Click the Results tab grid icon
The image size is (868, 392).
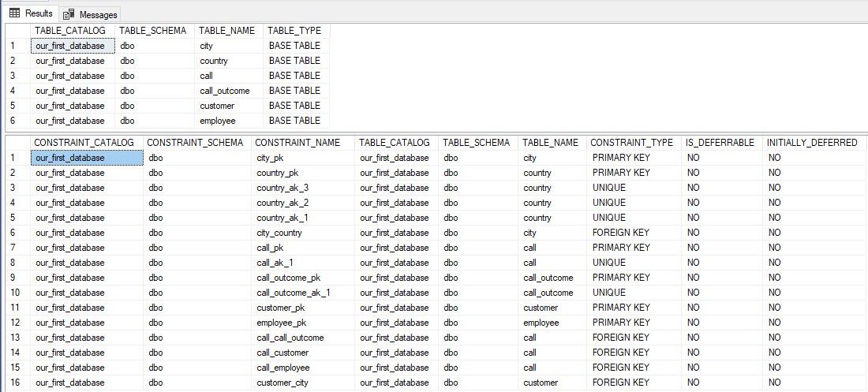[14, 13]
